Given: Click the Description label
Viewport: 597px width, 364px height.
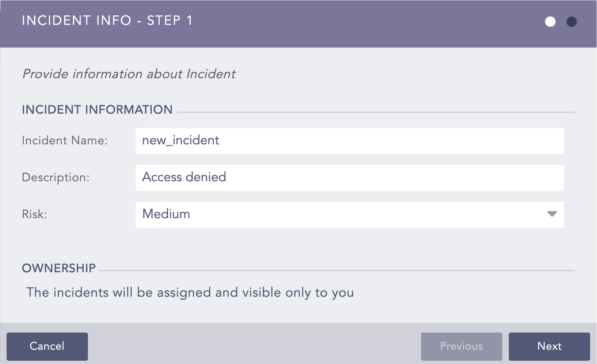Looking at the screenshot, I should click(x=56, y=178).
